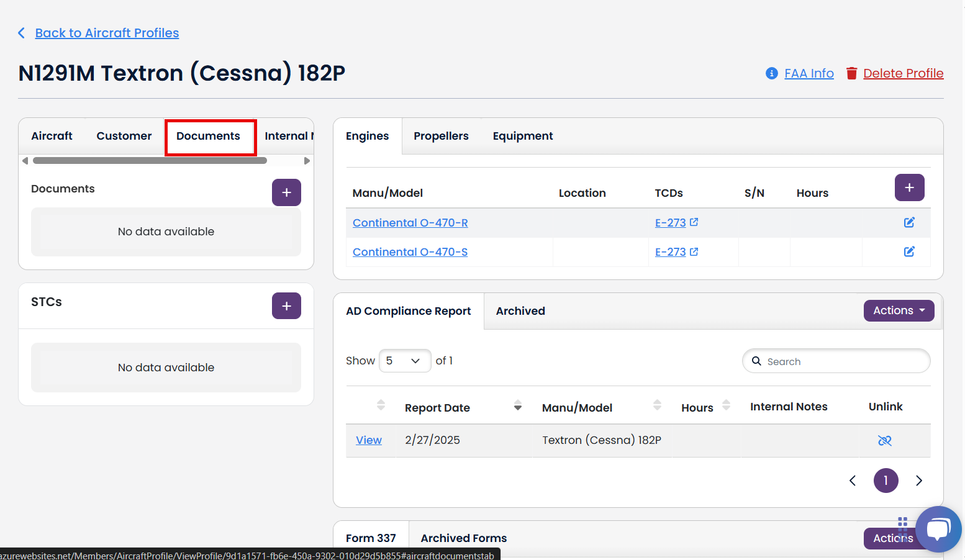Open the Archived reports tab
The width and height of the screenshot is (965, 560).
[520, 311]
